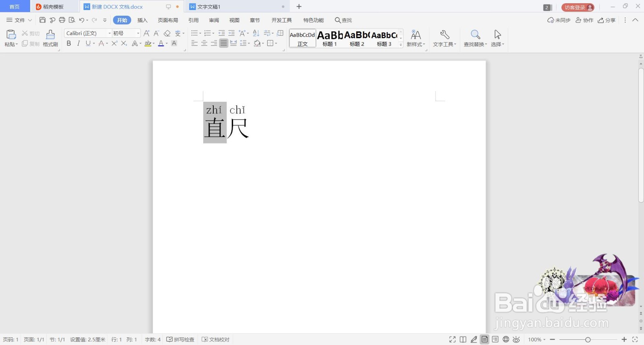Toggle Bold formatting
This screenshot has height=345, width=644.
69,43
